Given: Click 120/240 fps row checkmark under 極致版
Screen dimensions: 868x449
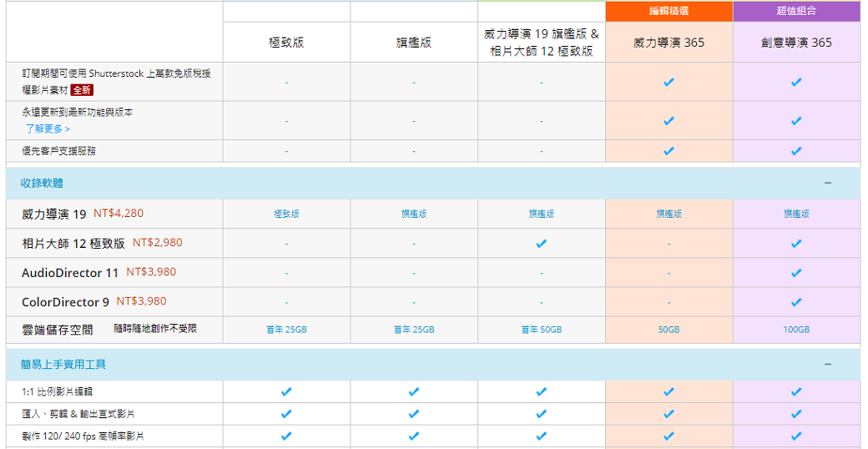Looking at the screenshot, I should 286,436.
